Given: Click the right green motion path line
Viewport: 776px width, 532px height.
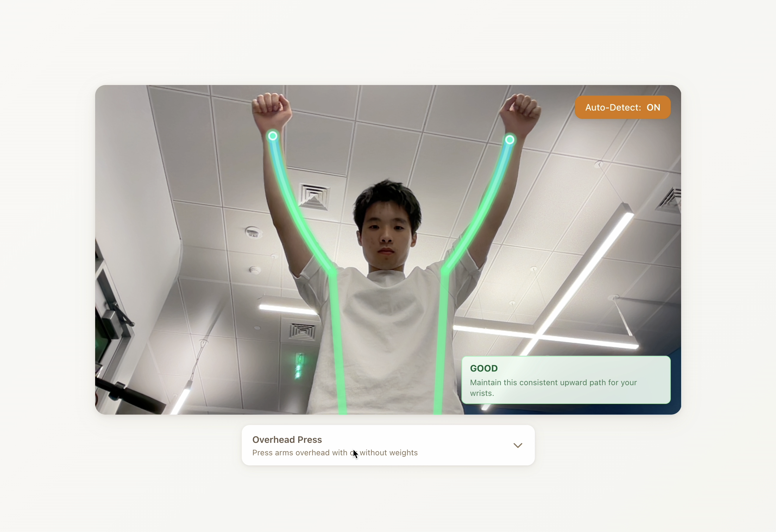Looking at the screenshot, I should pyautogui.click(x=442, y=334).
